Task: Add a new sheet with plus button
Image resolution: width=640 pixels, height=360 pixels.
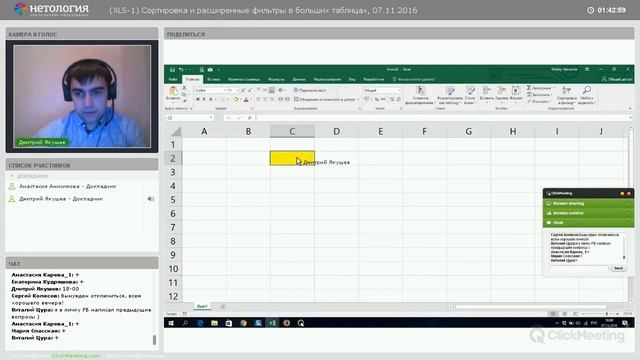Action: [x=223, y=307]
